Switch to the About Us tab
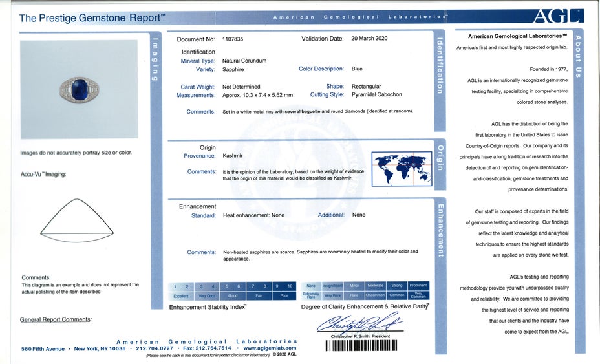The width and height of the screenshot is (600, 364). [578, 54]
